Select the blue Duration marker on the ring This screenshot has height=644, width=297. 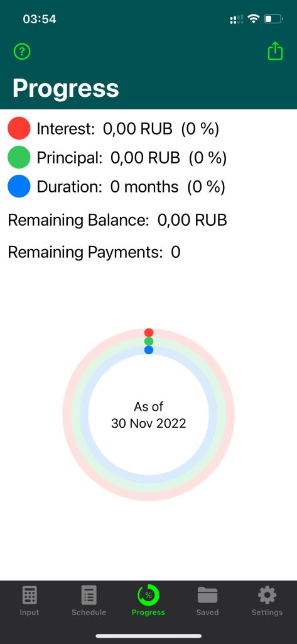(x=149, y=350)
